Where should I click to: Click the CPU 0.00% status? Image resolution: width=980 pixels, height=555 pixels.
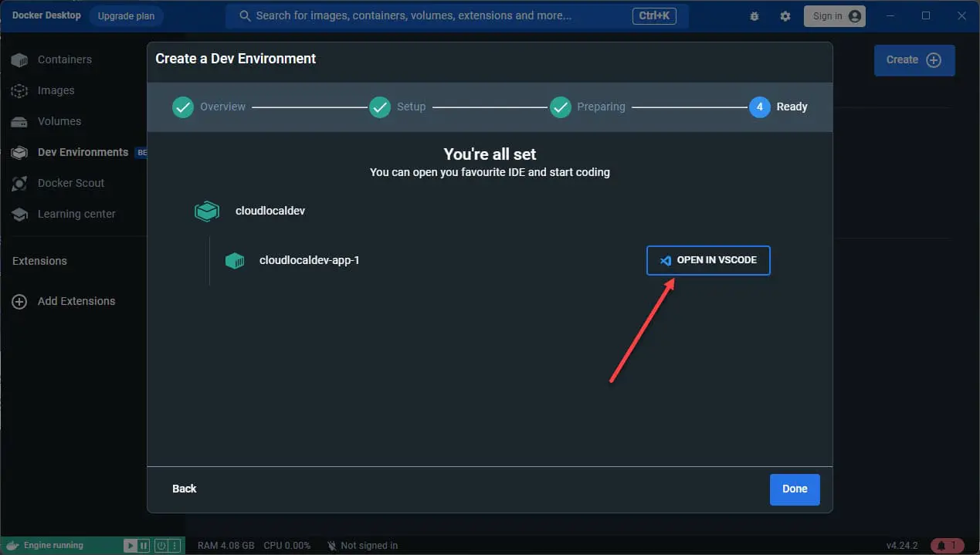click(x=287, y=546)
